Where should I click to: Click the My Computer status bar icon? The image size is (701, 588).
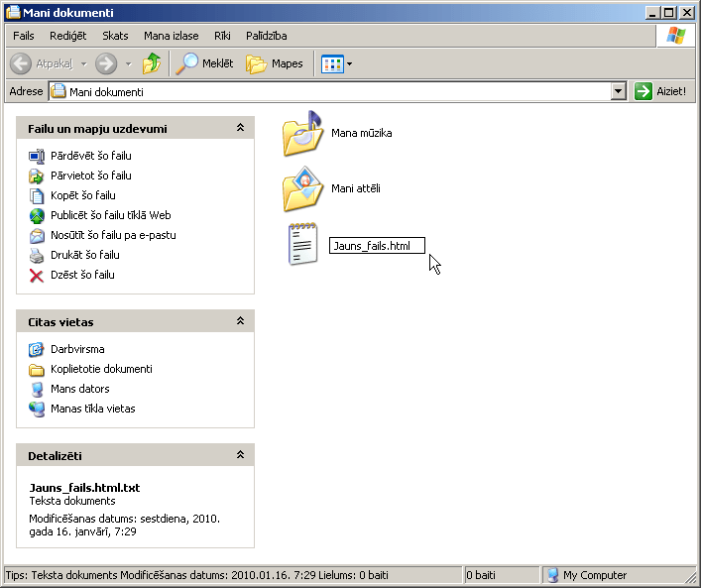coord(553,575)
